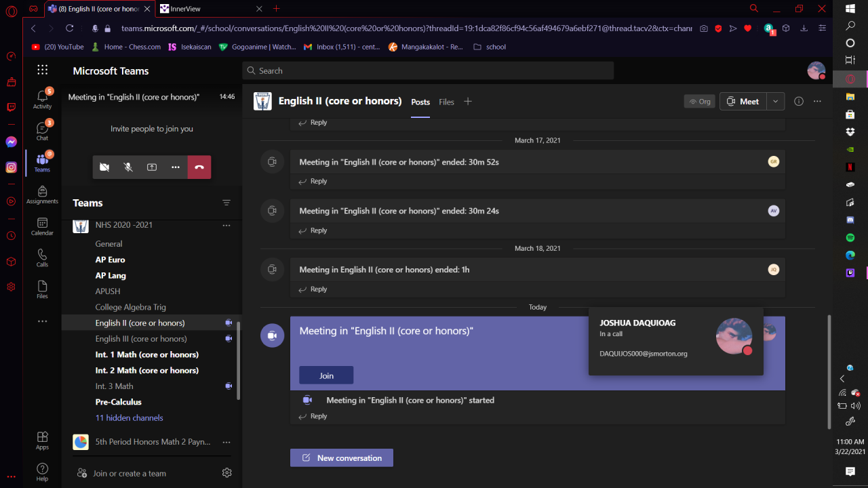868x488 pixels.
Task: Open the school bookmarks folder
Action: 489,47
